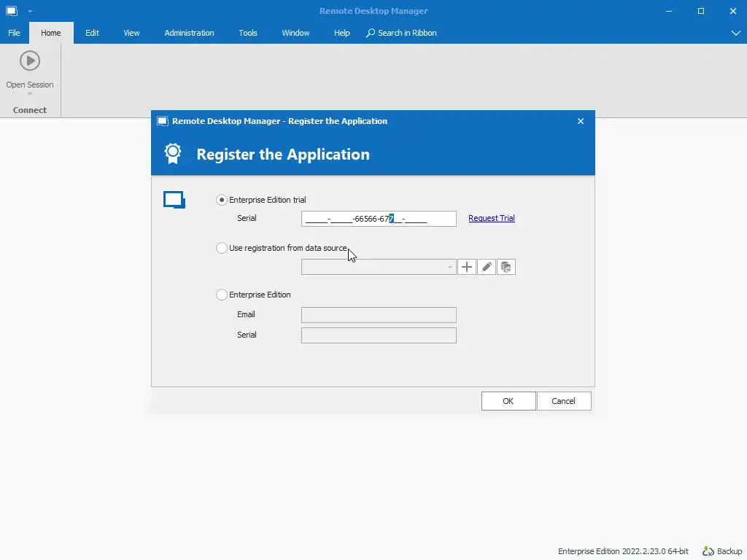The height and width of the screenshot is (560, 747).
Task: Click the Enterprise Edition Serial field
Action: pyautogui.click(x=379, y=335)
